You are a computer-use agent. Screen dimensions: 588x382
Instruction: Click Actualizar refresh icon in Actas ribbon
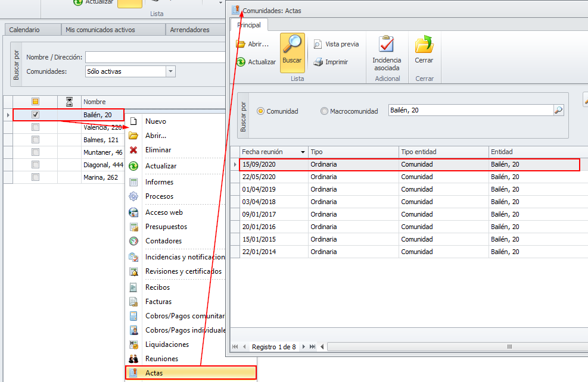pos(241,62)
